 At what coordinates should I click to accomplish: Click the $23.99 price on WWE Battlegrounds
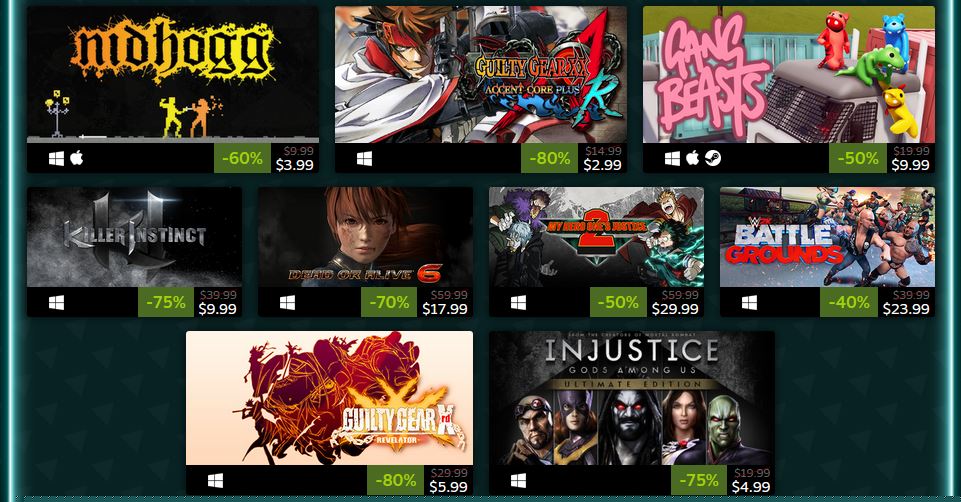[906, 310]
